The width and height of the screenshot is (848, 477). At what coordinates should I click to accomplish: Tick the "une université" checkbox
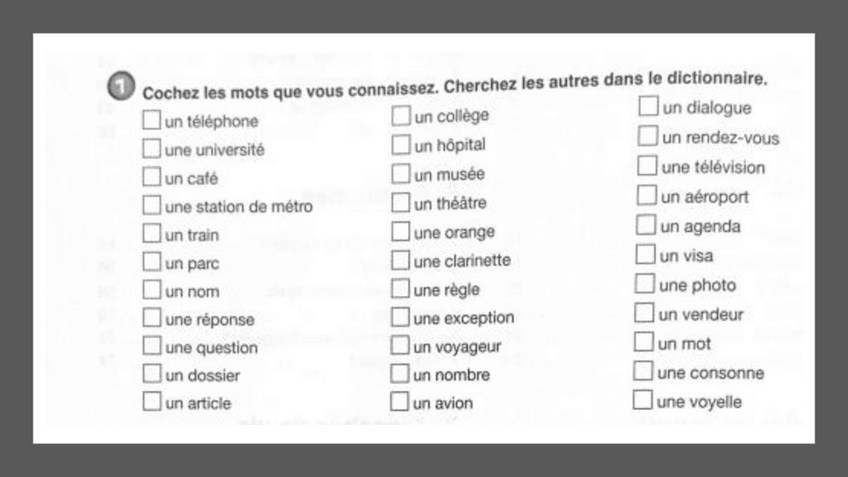pos(151,149)
